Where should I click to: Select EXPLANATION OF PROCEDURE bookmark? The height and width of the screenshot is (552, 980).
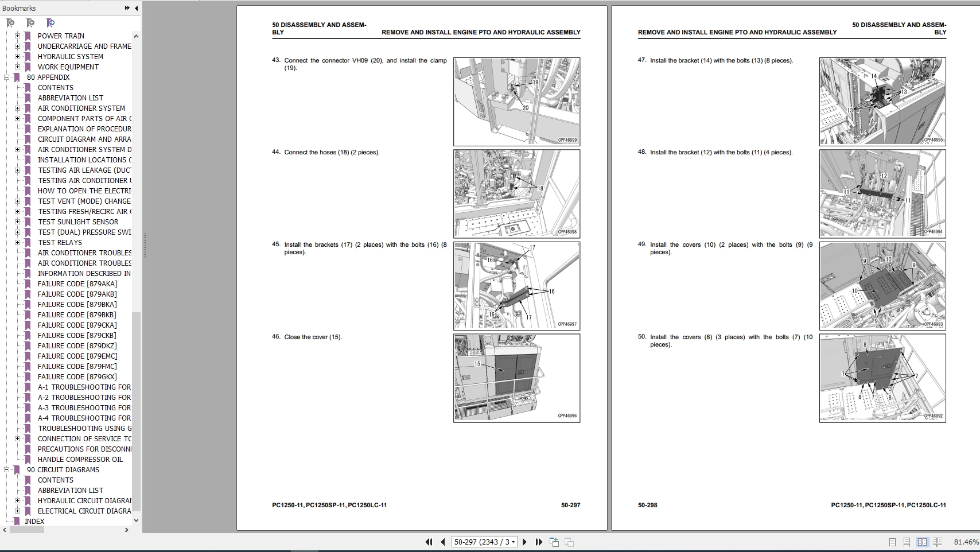pyautogui.click(x=84, y=129)
